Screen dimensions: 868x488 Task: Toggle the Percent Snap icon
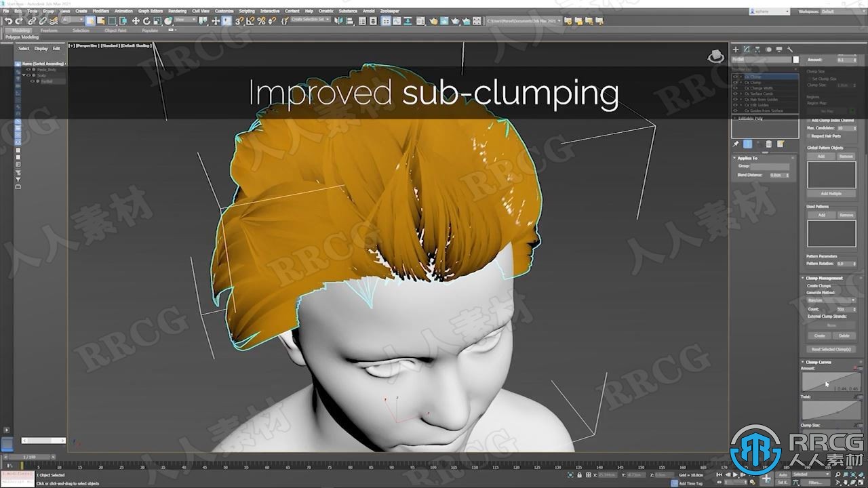(261, 21)
